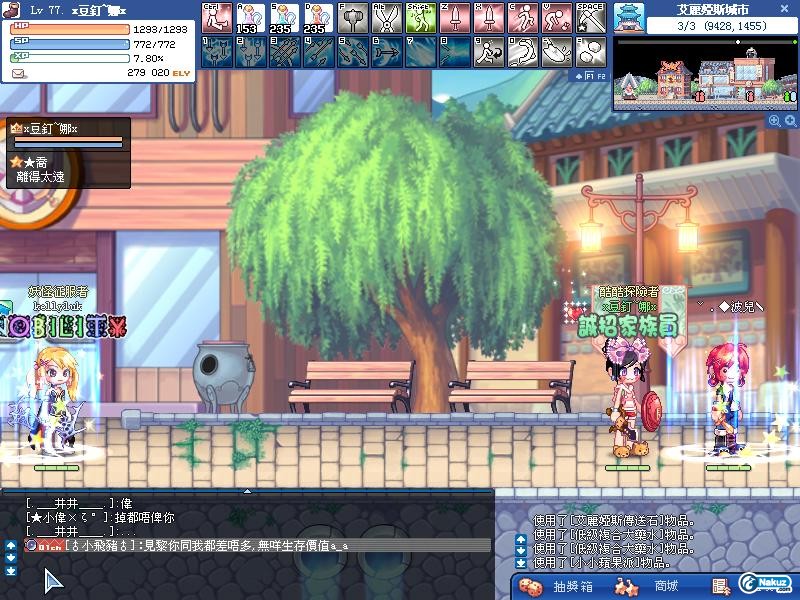Click the town icon beside map name
800x600 pixels.
click(629, 18)
